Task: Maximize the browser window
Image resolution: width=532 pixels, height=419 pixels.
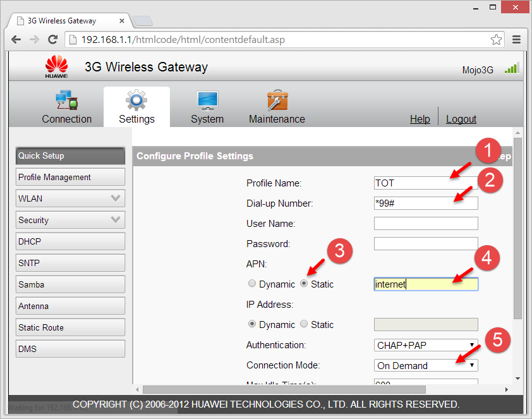Action: click(x=493, y=7)
